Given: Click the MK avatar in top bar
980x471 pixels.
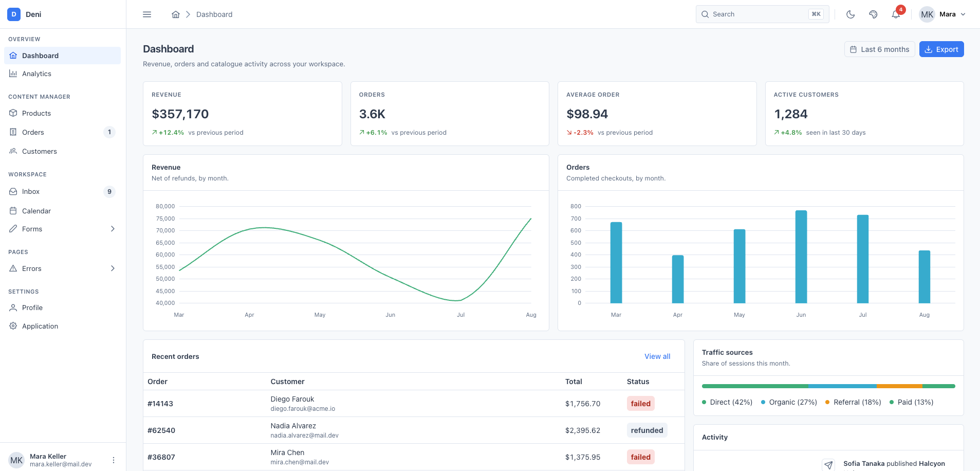Looking at the screenshot, I should coord(927,14).
